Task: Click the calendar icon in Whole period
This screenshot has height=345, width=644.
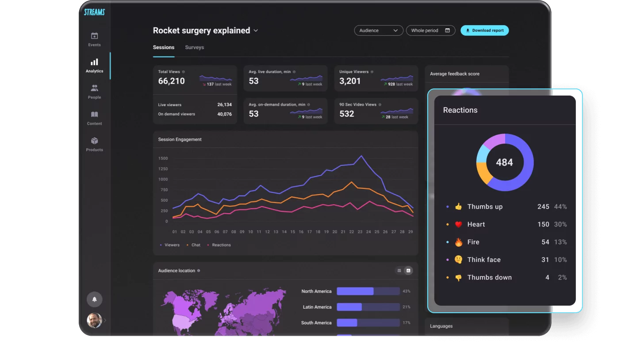Action: pyautogui.click(x=447, y=31)
